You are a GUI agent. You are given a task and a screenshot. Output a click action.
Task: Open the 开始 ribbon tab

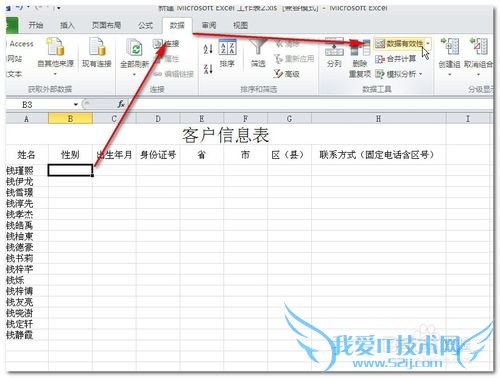[x=36, y=25]
